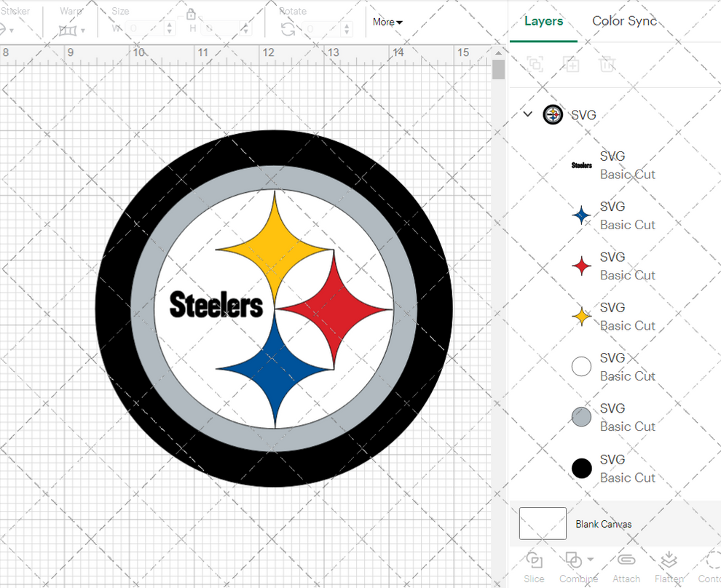Open the More options dropdown
The width and height of the screenshot is (721, 588).
click(387, 22)
